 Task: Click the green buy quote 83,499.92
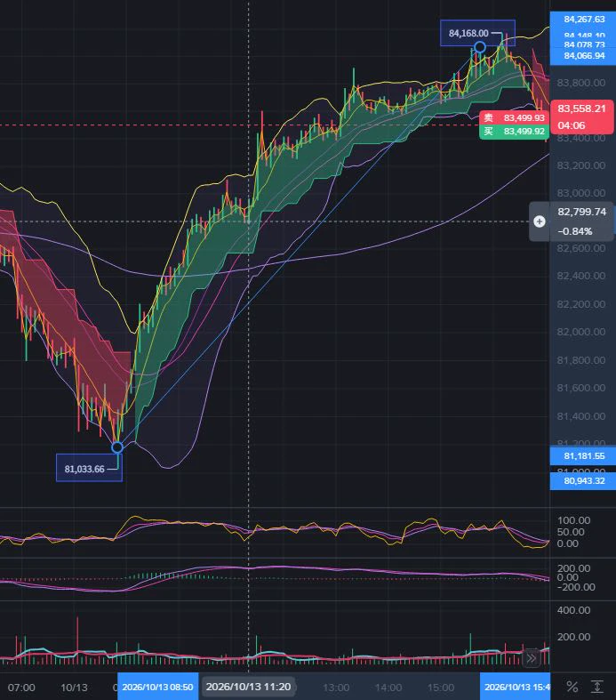click(514, 132)
